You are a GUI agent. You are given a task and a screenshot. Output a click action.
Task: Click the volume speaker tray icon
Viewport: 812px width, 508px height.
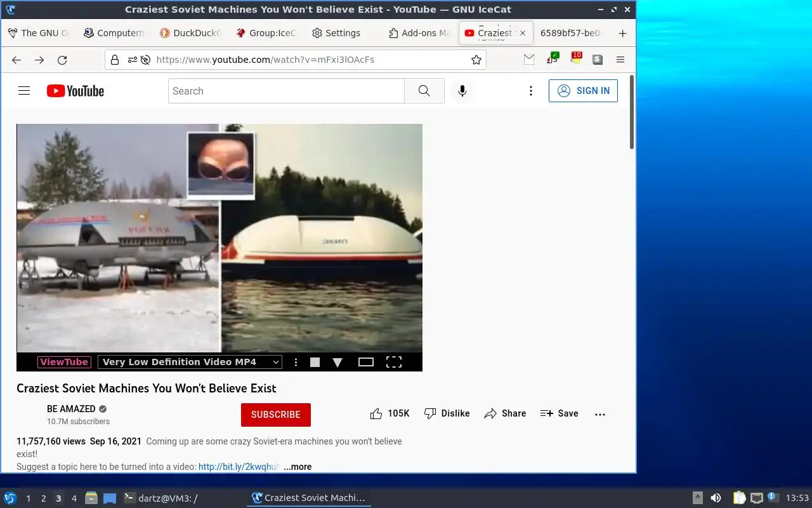(716, 498)
